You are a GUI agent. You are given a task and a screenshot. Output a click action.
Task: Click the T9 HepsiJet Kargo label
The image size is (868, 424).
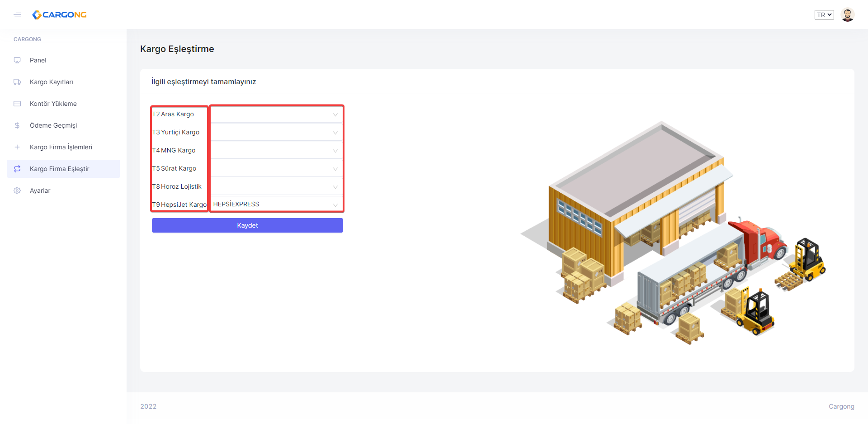(x=179, y=205)
